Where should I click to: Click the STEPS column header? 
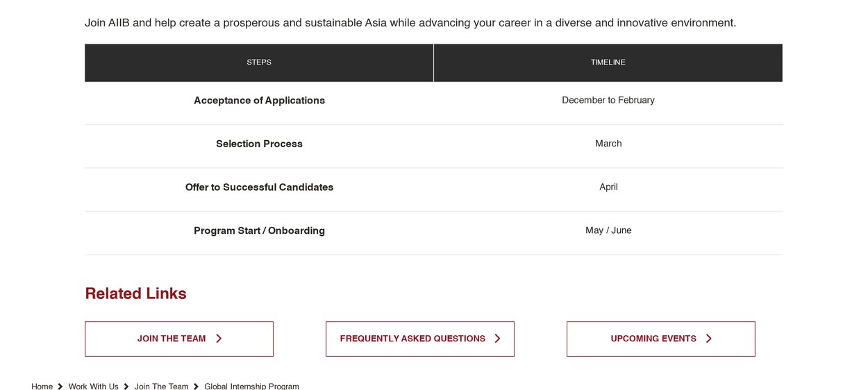click(x=259, y=62)
